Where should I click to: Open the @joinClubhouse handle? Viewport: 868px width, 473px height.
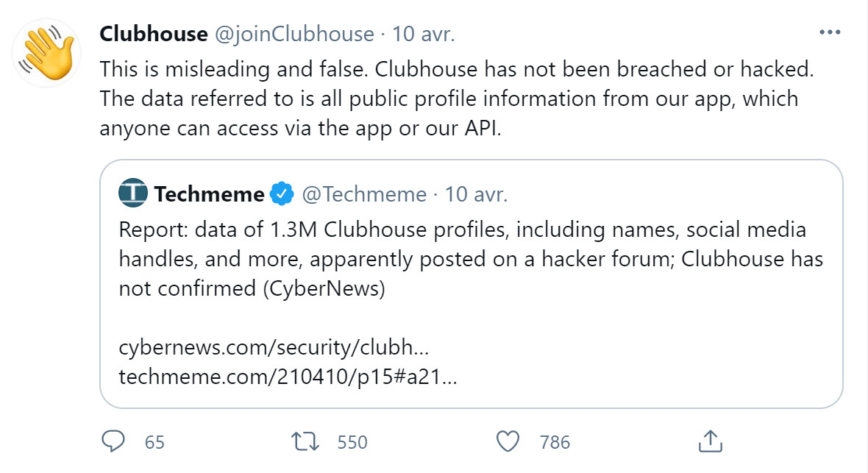(294, 34)
